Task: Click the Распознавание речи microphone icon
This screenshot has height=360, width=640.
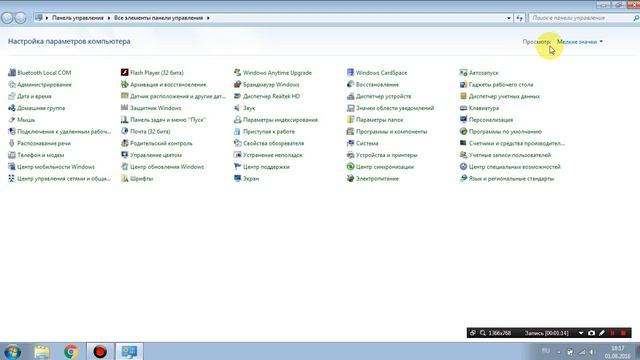Action: coord(12,143)
